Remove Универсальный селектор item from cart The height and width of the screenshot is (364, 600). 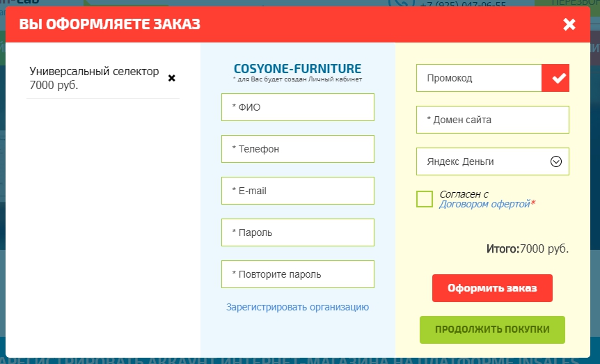[x=172, y=78]
